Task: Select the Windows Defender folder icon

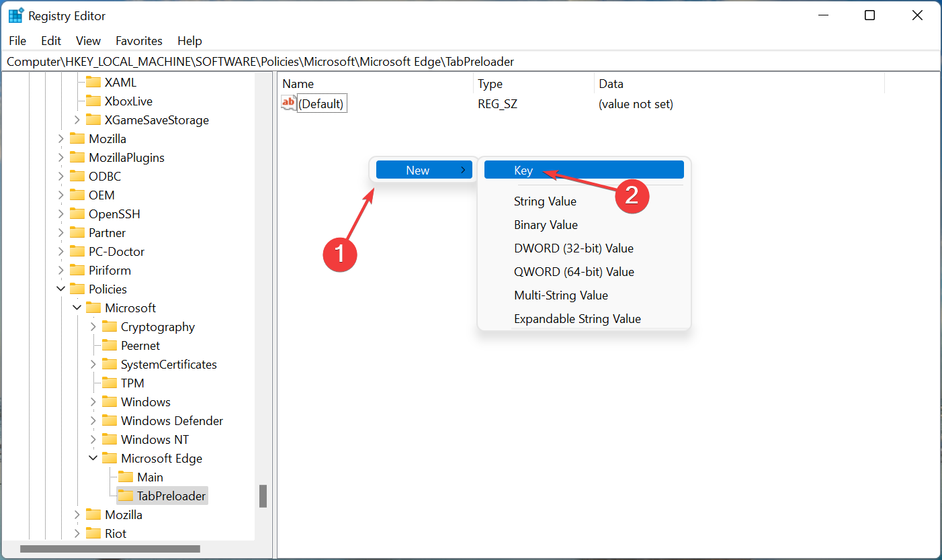Action: 111,420
